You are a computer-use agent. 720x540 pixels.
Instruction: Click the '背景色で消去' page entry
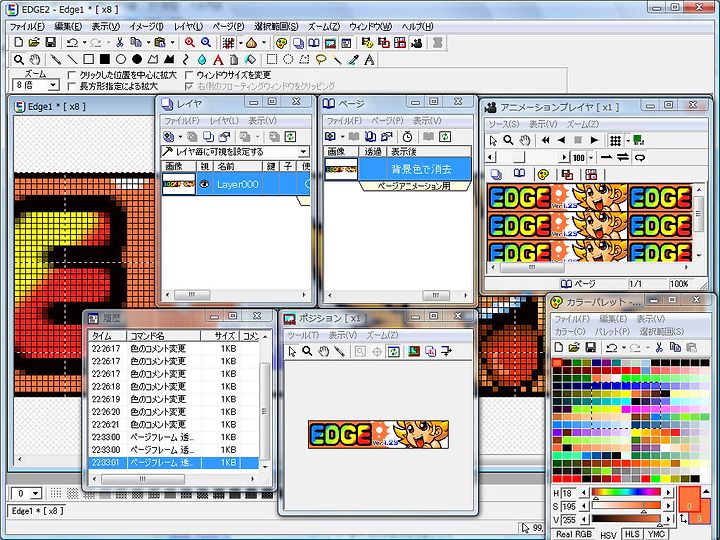pyautogui.click(x=398, y=169)
